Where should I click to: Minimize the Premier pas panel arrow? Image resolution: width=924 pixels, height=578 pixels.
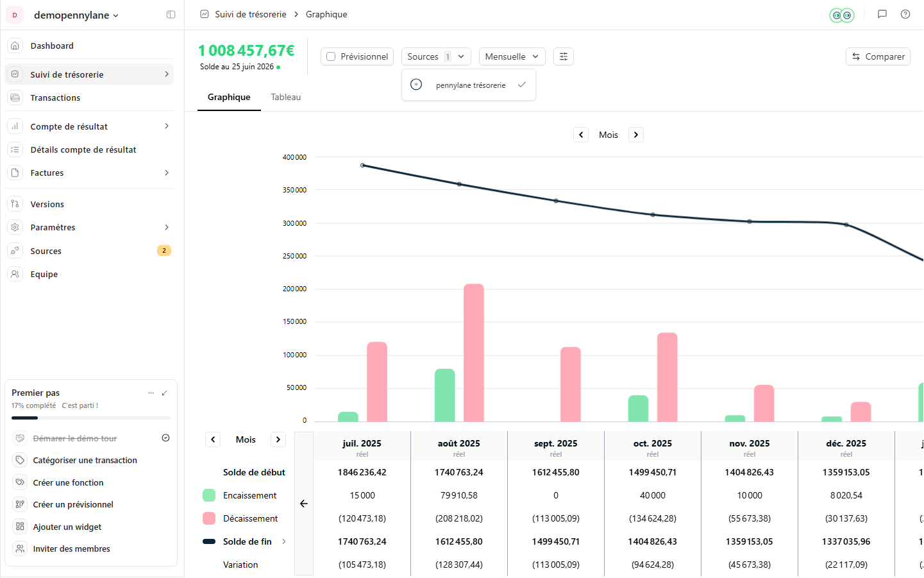click(x=165, y=393)
